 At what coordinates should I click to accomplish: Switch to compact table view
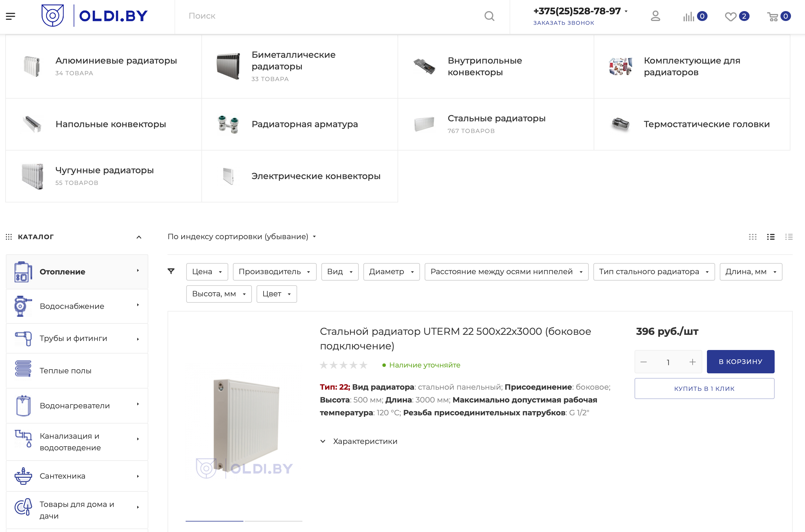tap(788, 237)
